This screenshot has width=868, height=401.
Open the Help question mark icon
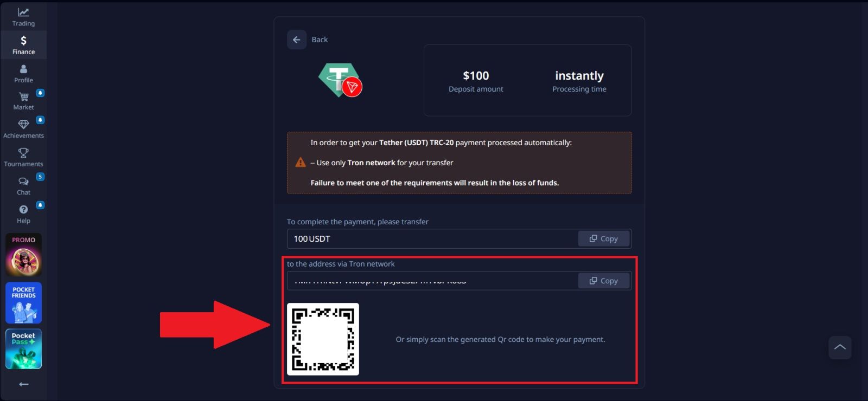(23, 209)
